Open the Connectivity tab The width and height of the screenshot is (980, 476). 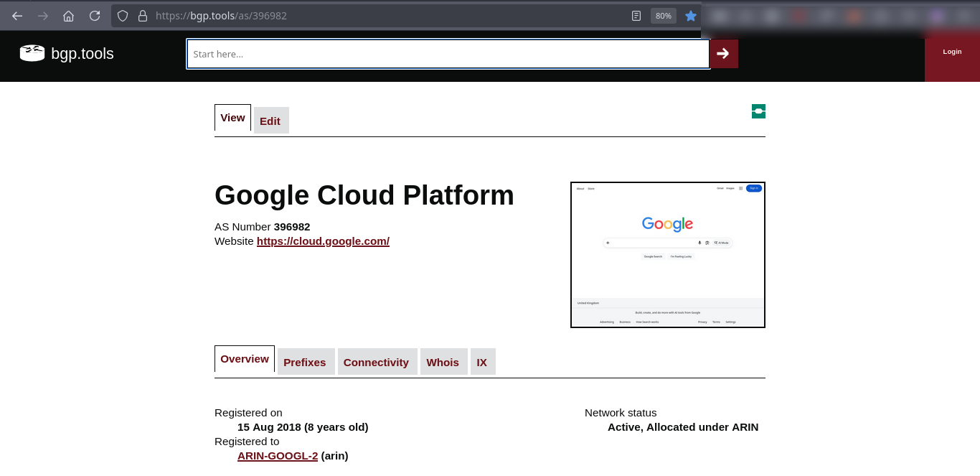pos(376,362)
